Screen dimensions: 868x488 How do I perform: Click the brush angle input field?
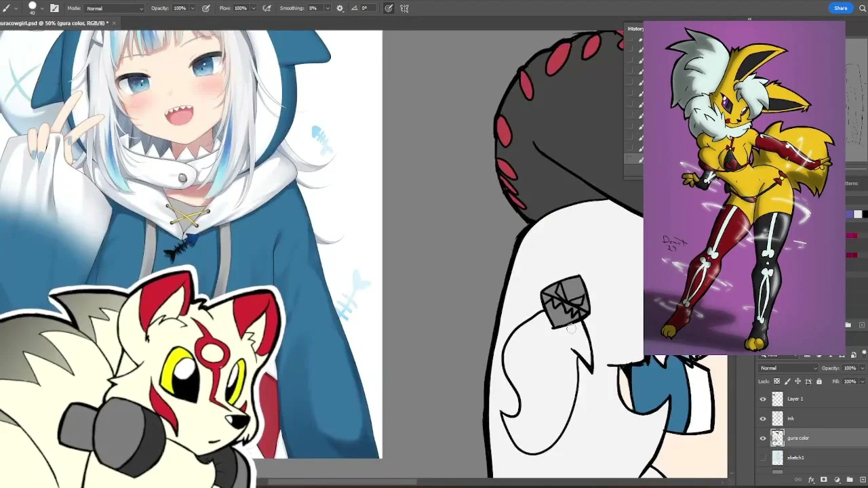click(x=365, y=8)
